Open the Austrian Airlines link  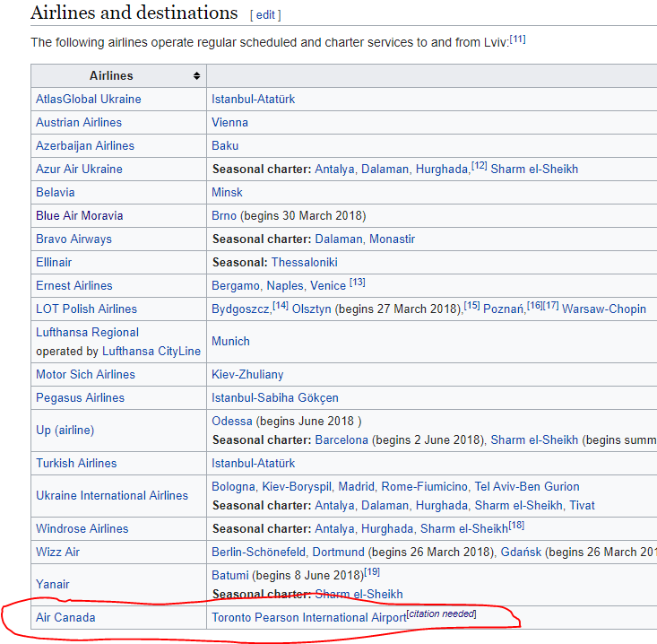tap(78, 122)
